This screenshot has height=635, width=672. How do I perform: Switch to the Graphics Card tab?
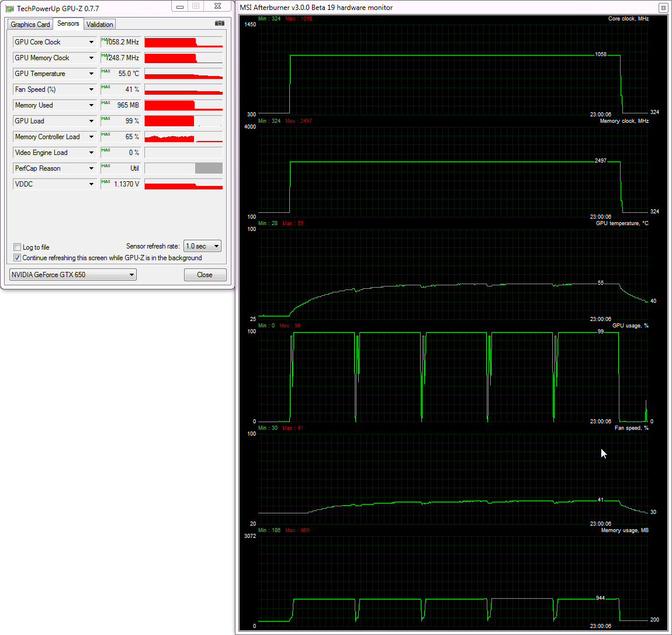click(x=30, y=25)
